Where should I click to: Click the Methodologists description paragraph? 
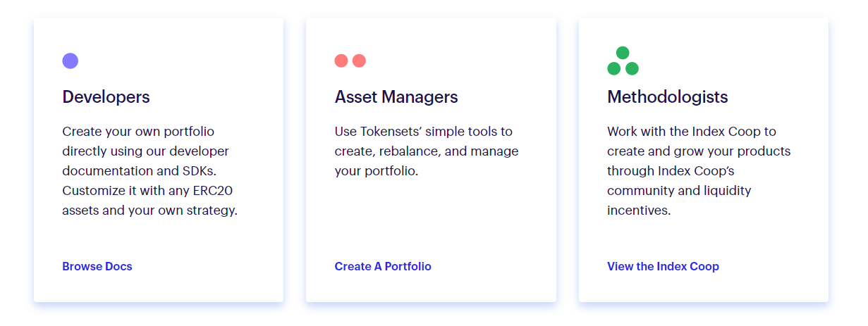699,170
